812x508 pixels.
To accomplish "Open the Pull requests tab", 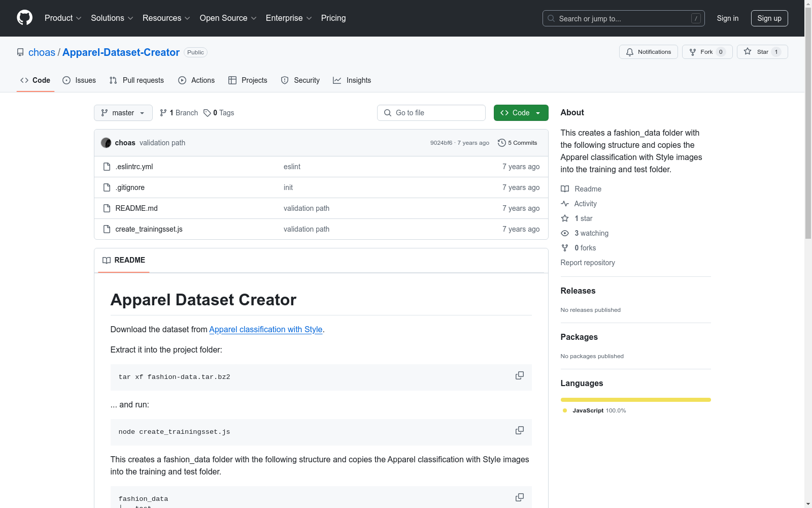I will pyautogui.click(x=137, y=80).
